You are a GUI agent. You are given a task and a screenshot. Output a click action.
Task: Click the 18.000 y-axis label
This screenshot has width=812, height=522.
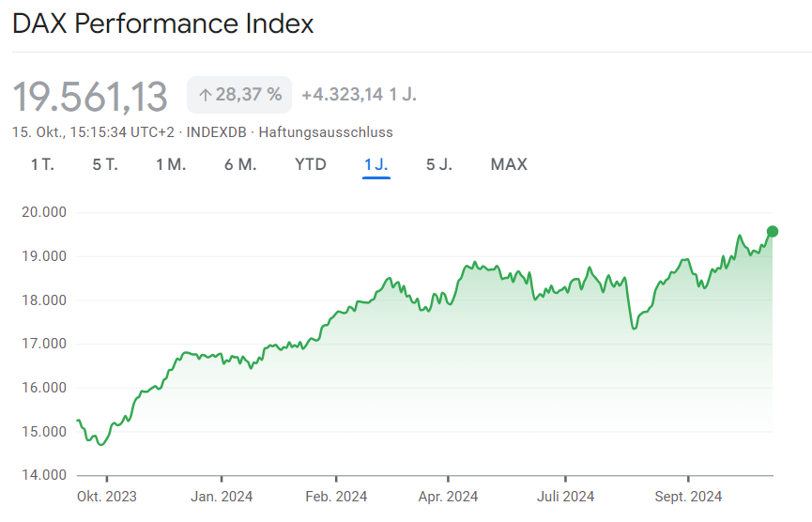point(44,300)
